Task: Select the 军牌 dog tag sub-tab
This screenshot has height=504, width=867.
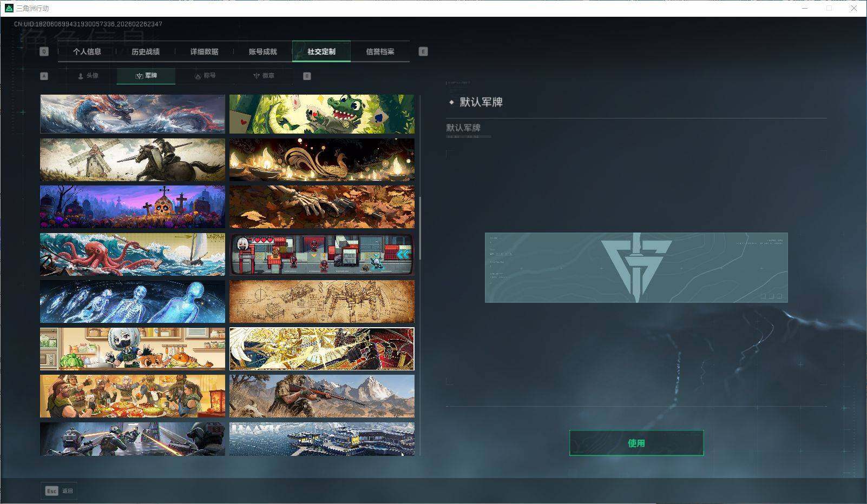Action: (146, 76)
